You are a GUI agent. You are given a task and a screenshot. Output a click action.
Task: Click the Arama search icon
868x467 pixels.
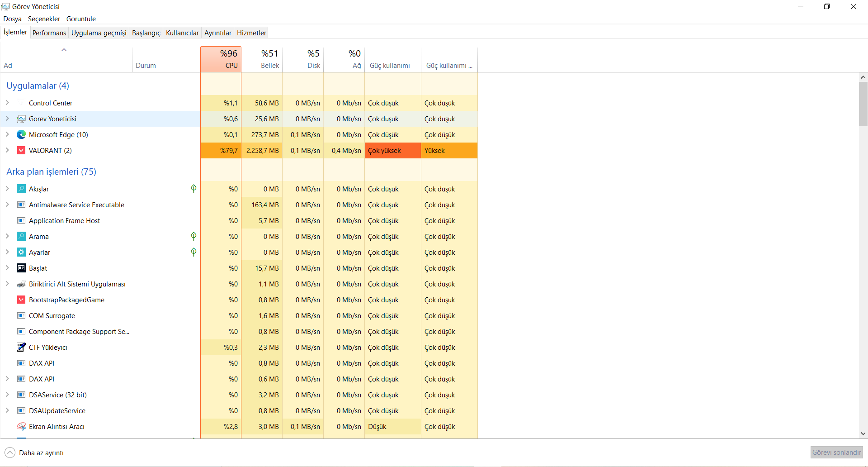point(21,237)
